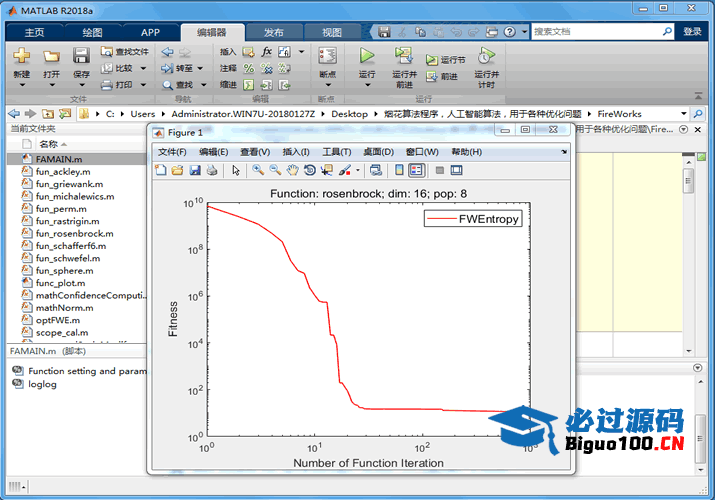Screen dimensions: 715x500
Task: Open the Save (保存) dropdown arrow
Action: click(x=81, y=86)
